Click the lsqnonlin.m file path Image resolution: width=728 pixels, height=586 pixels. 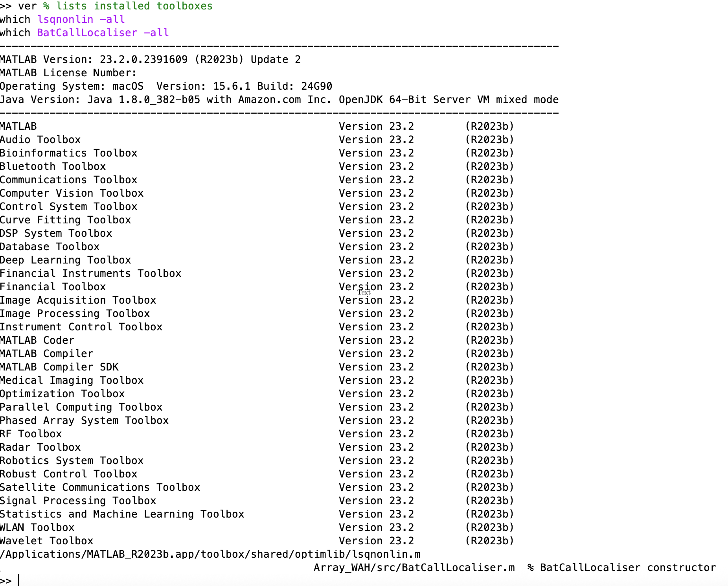click(x=210, y=554)
